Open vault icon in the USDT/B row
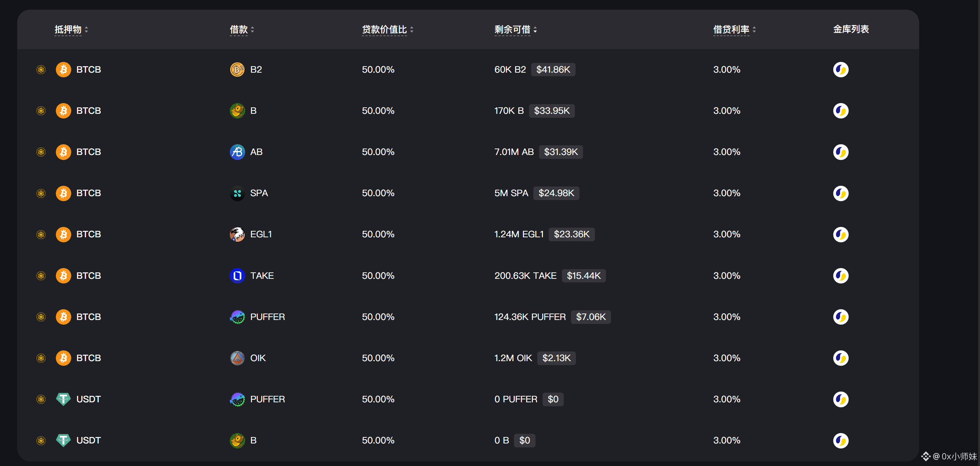Viewport: 980px width, 466px height. (840, 441)
